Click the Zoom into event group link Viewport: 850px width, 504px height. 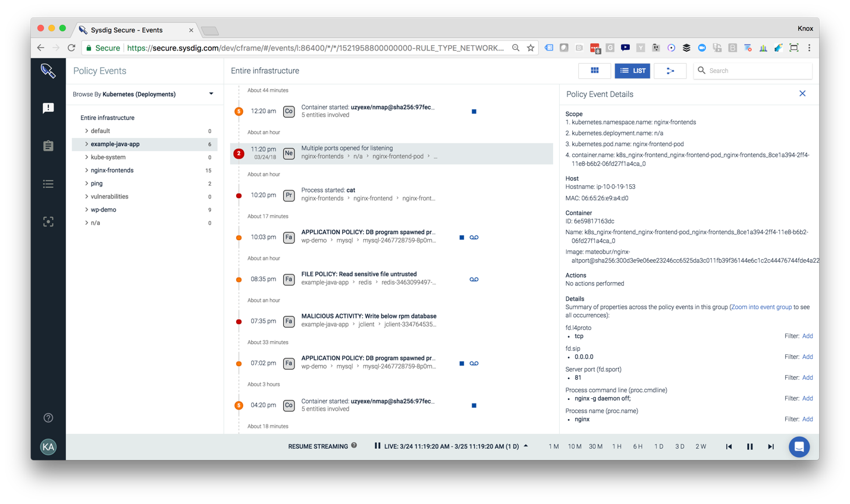(761, 307)
